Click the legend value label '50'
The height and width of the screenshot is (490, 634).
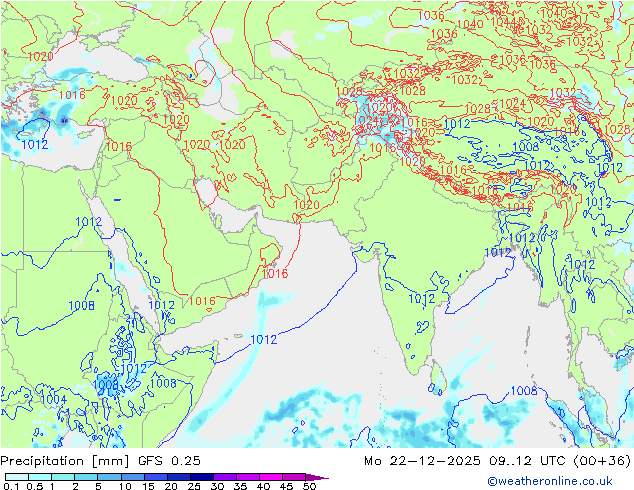click(309, 486)
